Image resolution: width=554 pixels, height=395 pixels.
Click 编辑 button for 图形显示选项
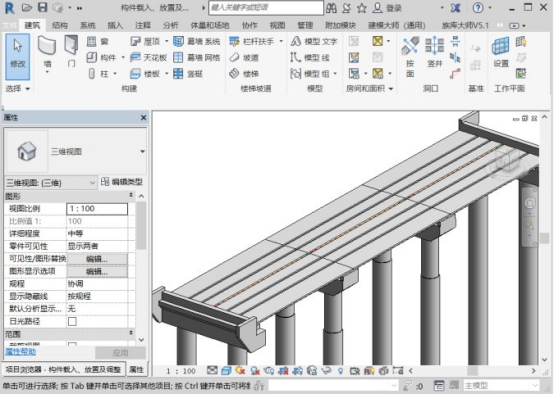point(97,271)
